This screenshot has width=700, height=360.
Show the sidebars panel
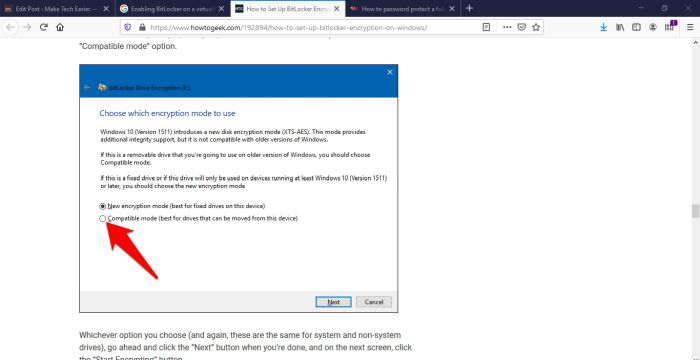click(x=637, y=27)
